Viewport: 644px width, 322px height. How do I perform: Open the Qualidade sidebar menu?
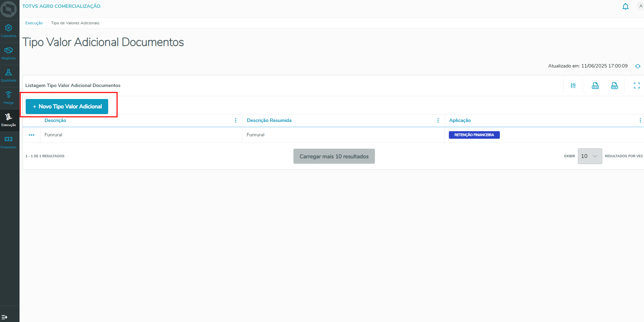click(x=9, y=75)
